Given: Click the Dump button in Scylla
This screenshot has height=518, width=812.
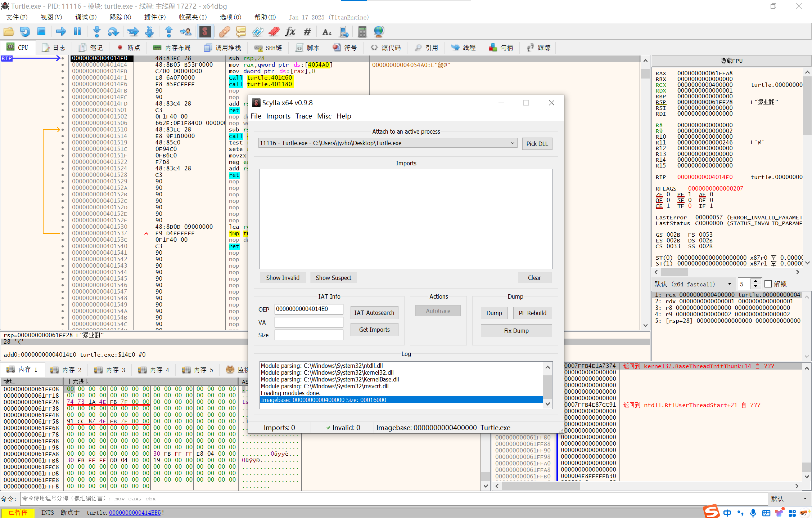Looking at the screenshot, I should pyautogui.click(x=494, y=313).
